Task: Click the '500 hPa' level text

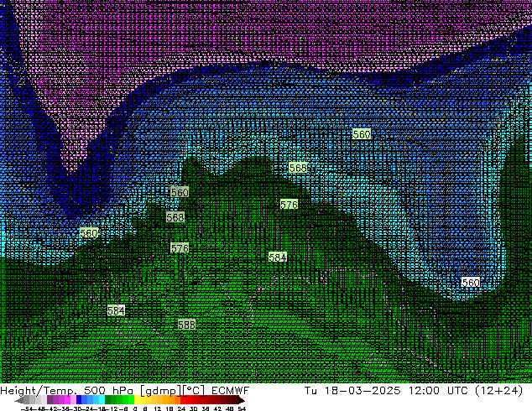Action: (x=108, y=391)
